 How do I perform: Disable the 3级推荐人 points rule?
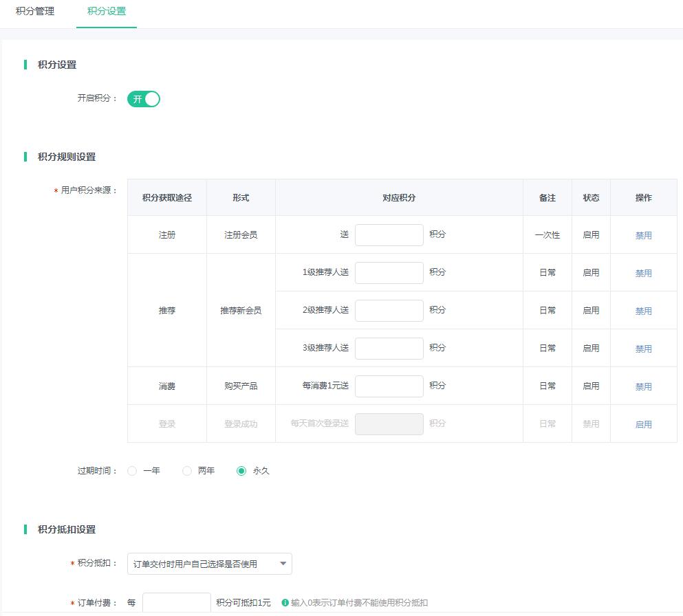643,349
